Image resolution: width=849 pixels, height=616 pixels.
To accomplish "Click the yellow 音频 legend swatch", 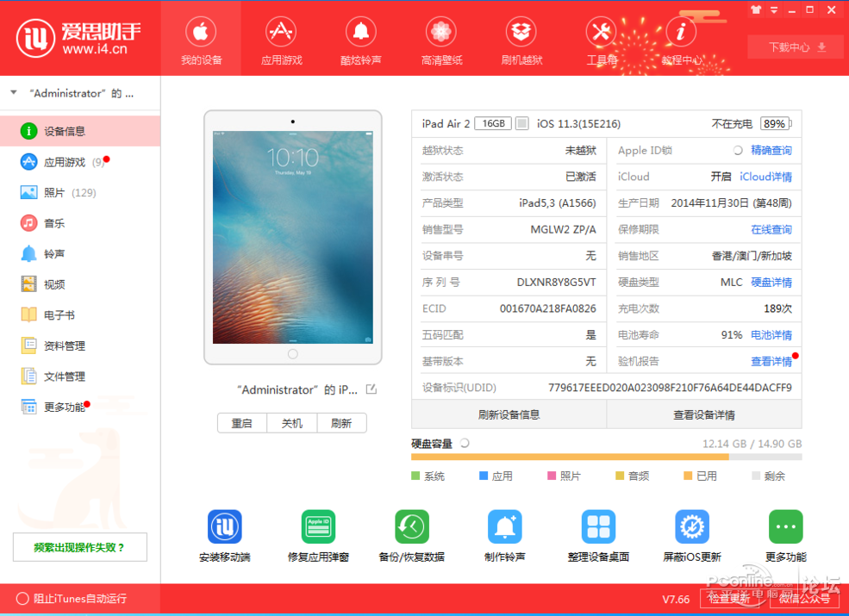I will 620,476.
